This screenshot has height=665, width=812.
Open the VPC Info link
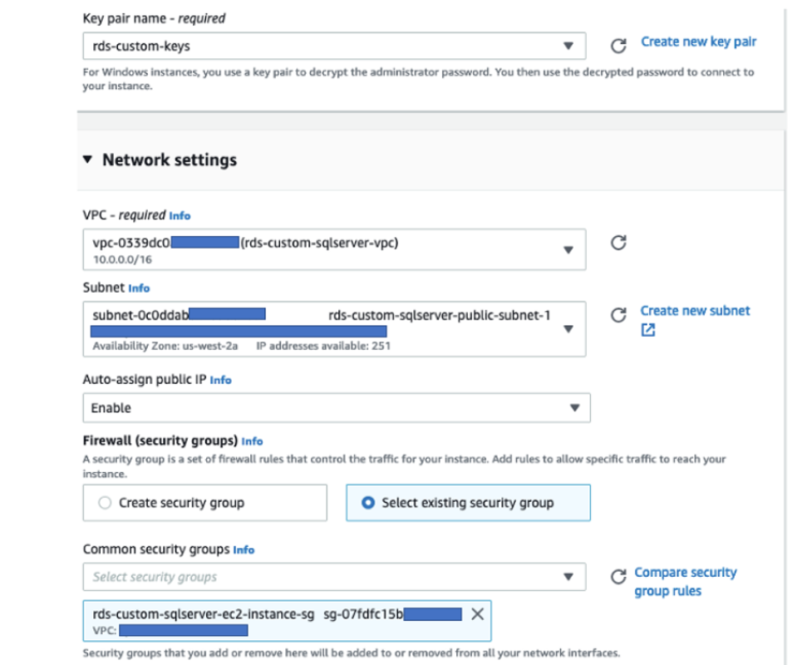[x=180, y=216]
